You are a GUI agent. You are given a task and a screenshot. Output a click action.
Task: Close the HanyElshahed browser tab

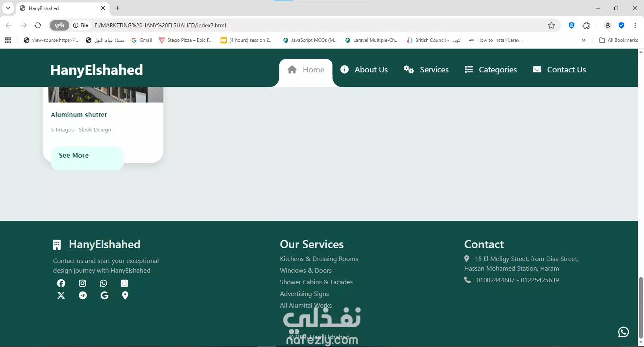(103, 8)
